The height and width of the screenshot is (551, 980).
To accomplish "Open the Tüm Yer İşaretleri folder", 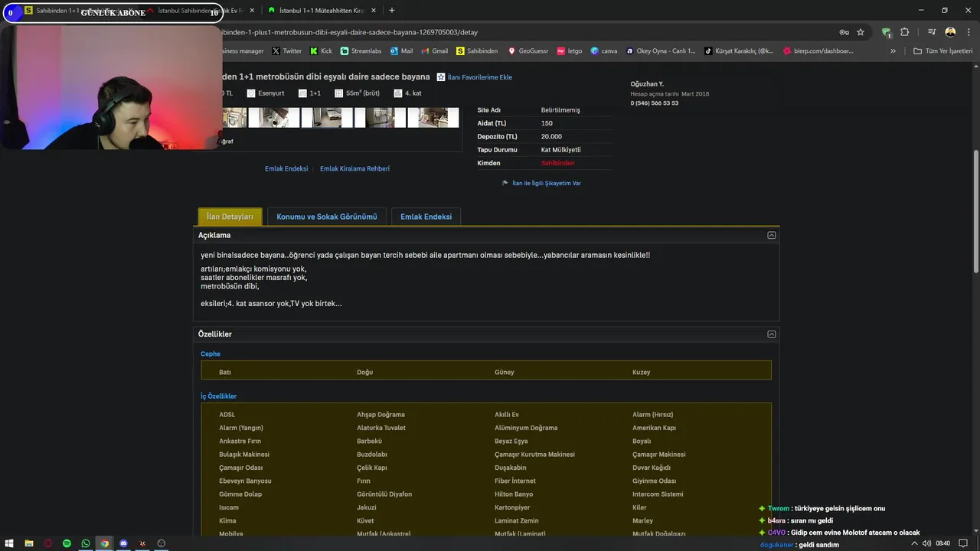I will coord(942,51).
